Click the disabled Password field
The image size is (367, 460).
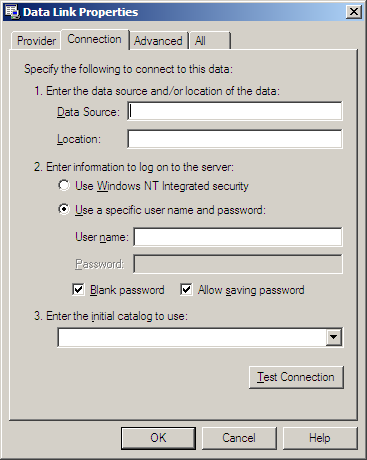238,264
